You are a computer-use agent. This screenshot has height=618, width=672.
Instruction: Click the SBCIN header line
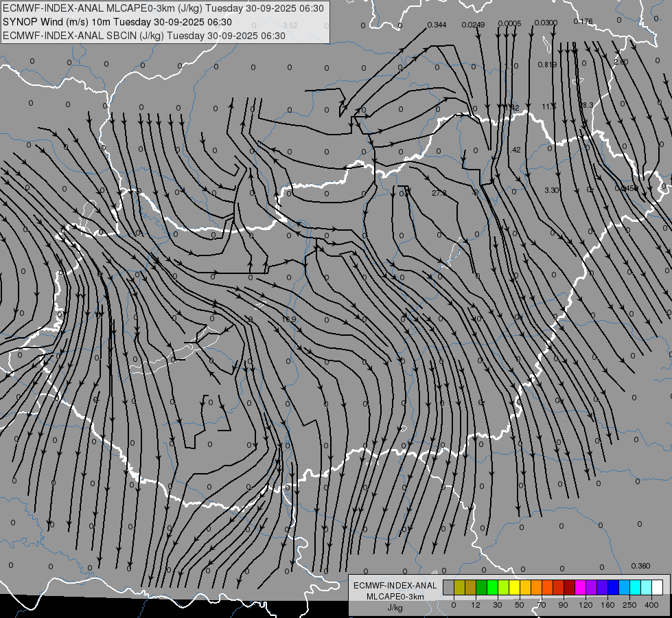143,36
